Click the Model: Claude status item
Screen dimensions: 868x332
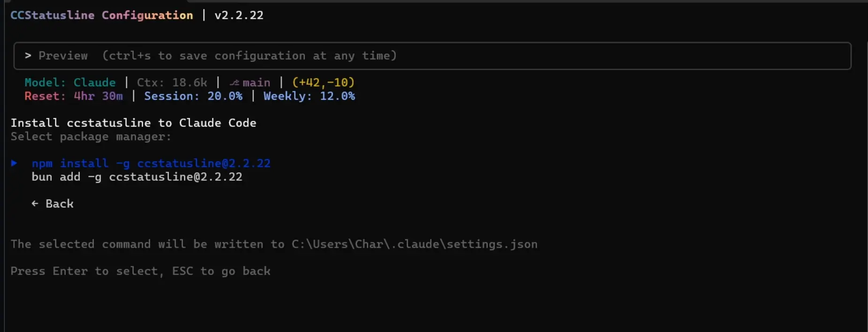70,82
